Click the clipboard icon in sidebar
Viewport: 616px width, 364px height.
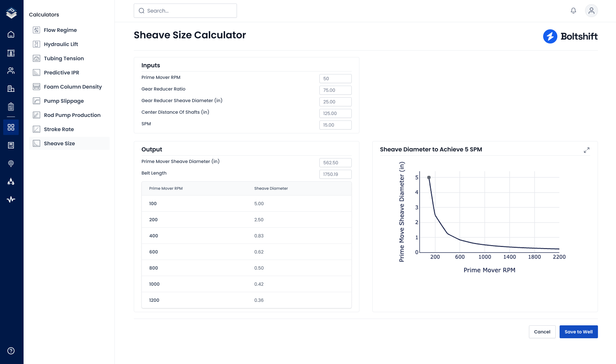point(11,107)
